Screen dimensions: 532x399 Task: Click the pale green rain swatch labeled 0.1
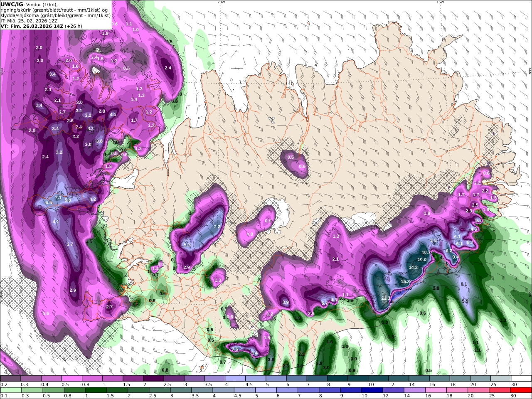(10, 390)
